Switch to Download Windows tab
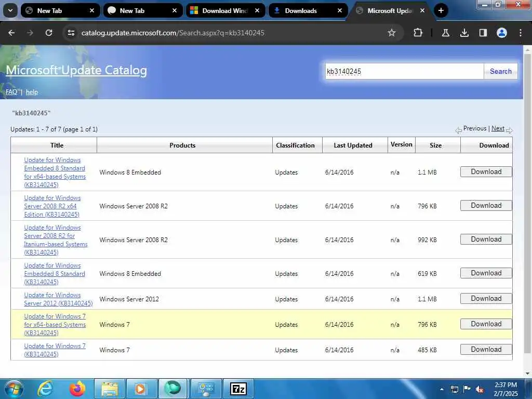Viewport: 532px width, 399px height. coord(225,10)
